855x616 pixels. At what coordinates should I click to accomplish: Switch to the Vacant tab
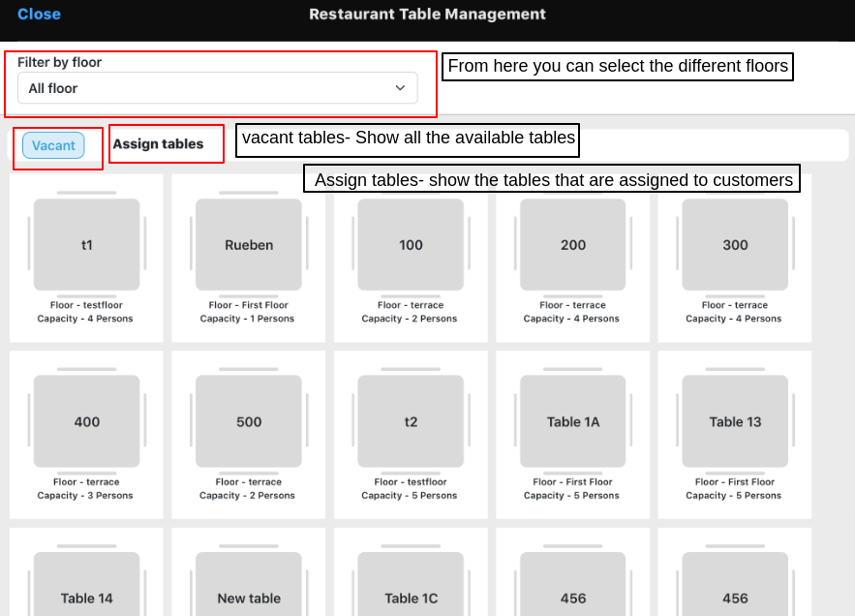pos(53,145)
